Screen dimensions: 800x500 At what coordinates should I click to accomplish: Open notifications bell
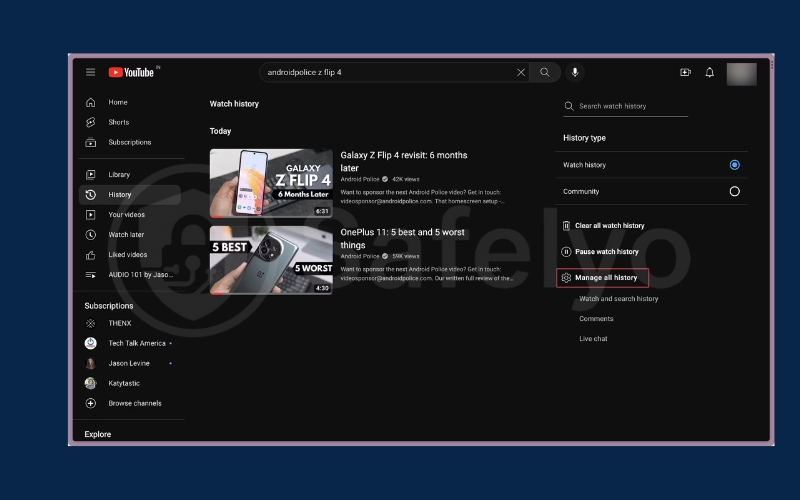tap(709, 72)
